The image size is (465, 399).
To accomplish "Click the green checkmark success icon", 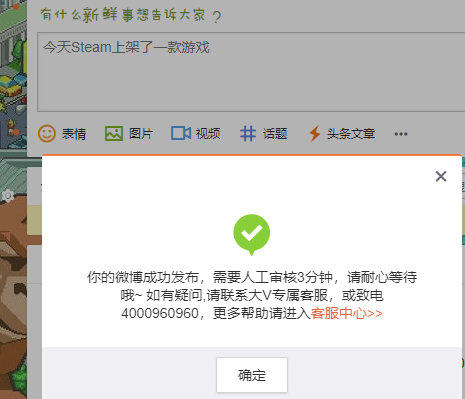I will (x=252, y=235).
